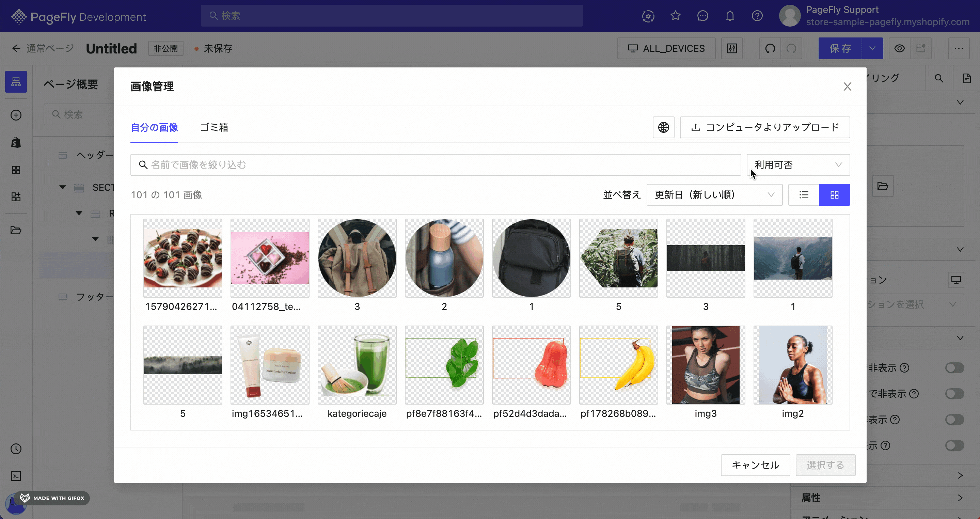Collapse the R row tree arrow
This screenshot has height=519, width=980.
pos(79,213)
